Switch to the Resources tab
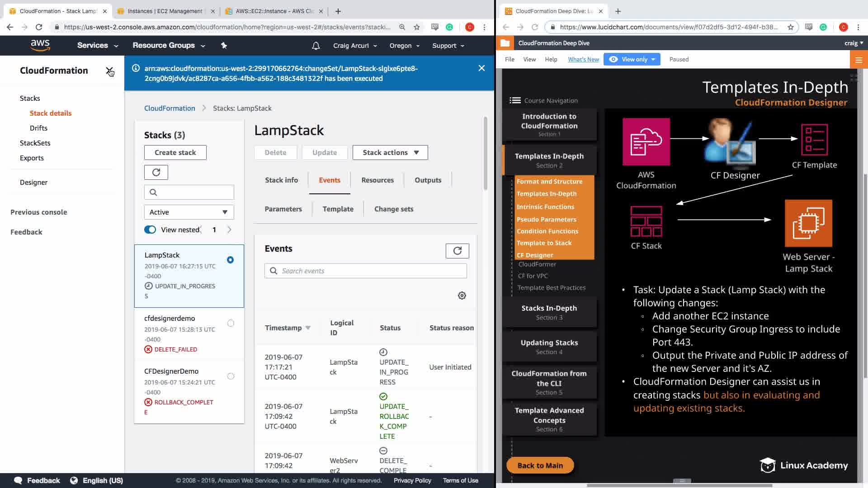Viewport: 868px width, 488px height. [x=377, y=180]
